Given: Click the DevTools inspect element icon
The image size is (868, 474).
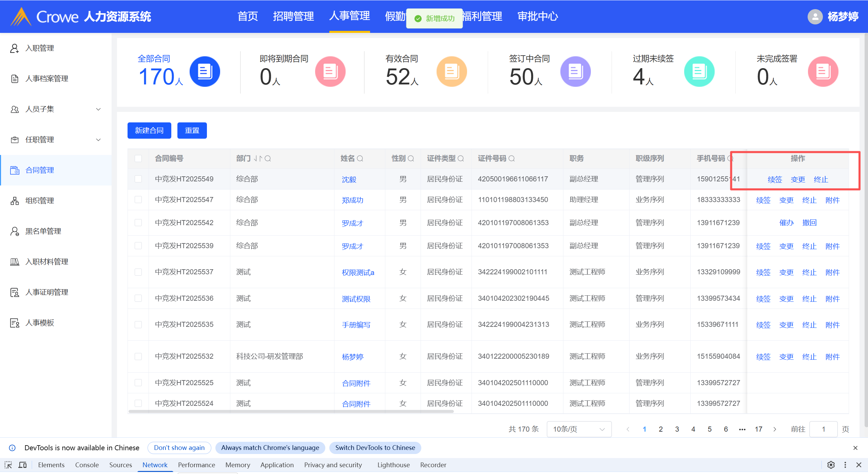Looking at the screenshot, I should click(x=8, y=465).
